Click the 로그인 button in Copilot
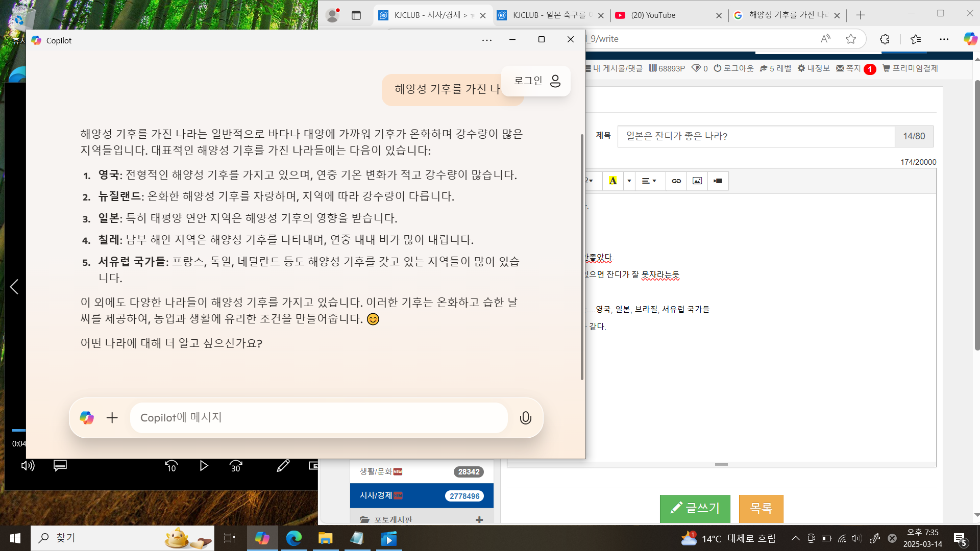Viewport: 980px width, 551px height. (x=536, y=81)
